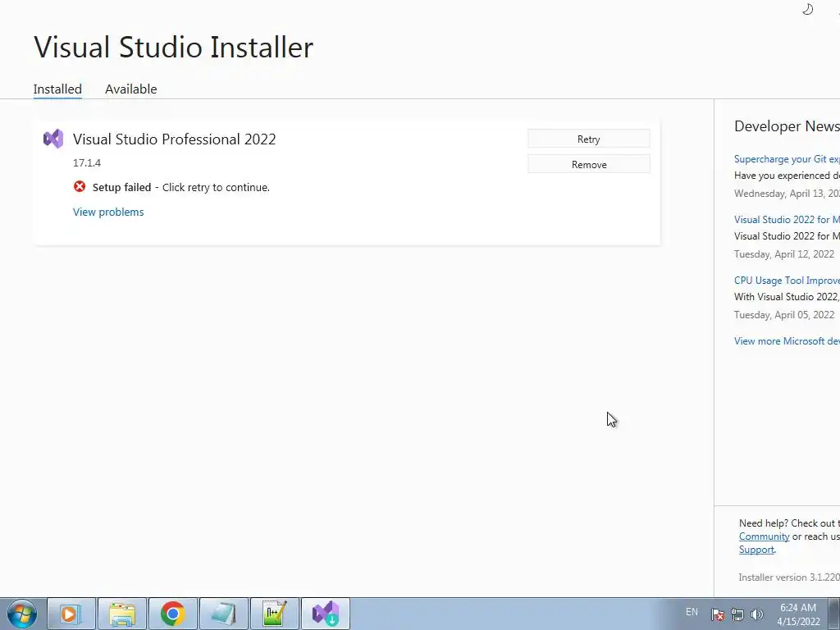The width and height of the screenshot is (840, 630).
Task: Click the Retry button for Visual Studio Professional
Action: [x=589, y=139]
